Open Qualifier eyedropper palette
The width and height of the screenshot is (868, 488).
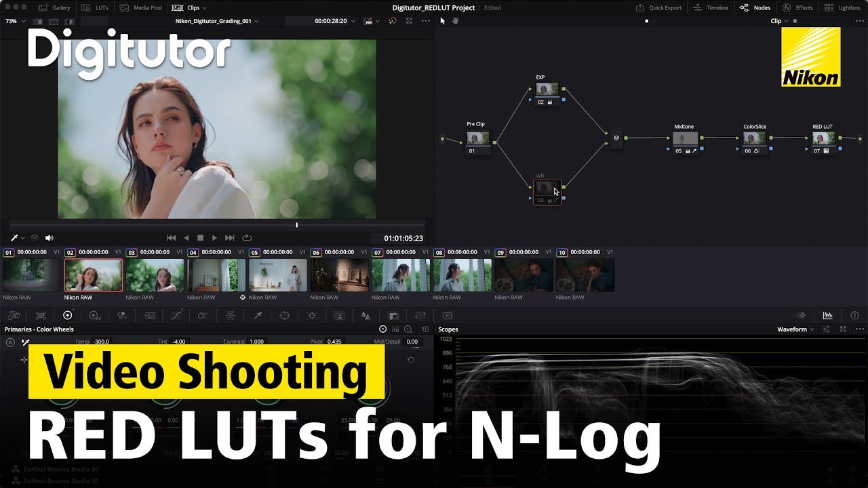pyautogui.click(x=258, y=315)
